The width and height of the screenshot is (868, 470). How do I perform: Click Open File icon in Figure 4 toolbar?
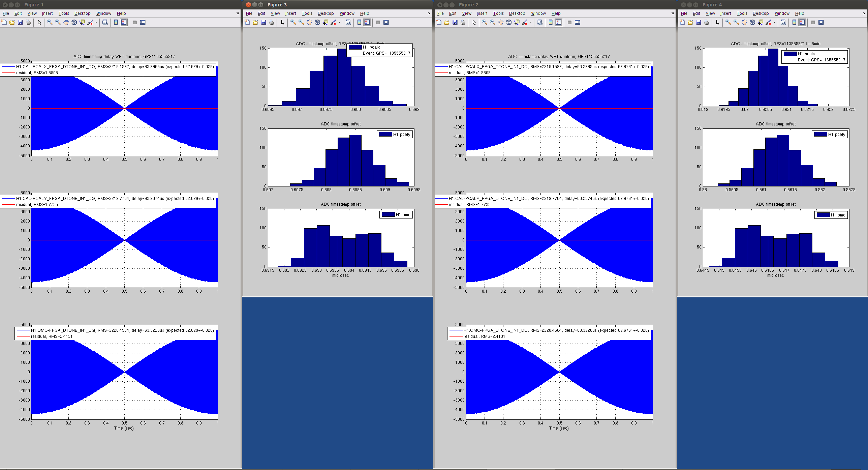690,22
